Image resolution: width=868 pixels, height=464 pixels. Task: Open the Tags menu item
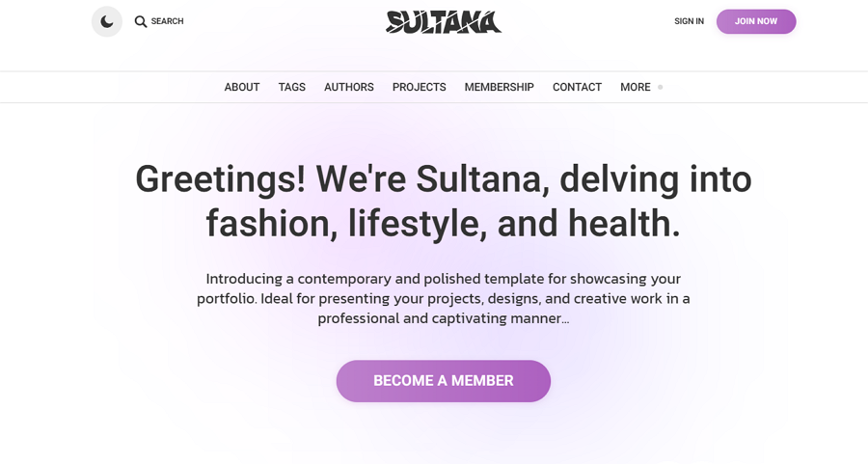coord(292,87)
